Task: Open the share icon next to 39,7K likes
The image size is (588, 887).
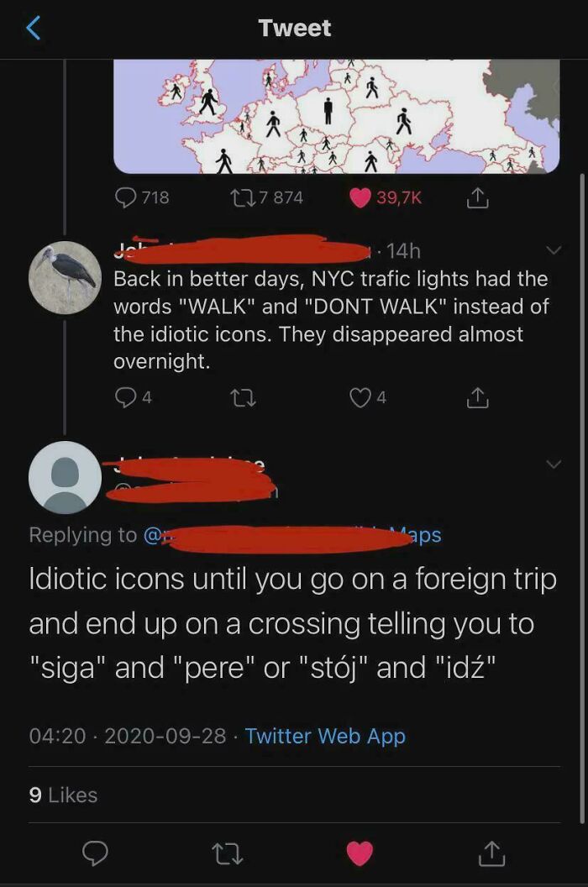Action: (x=479, y=197)
